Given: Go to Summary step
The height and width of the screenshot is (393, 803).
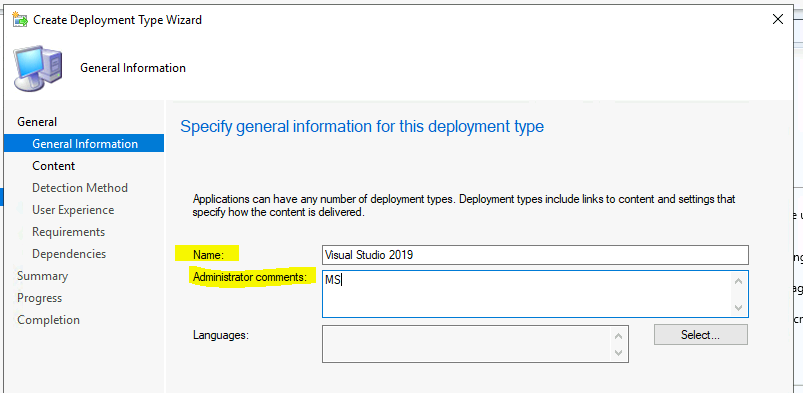Looking at the screenshot, I should tap(42, 276).
